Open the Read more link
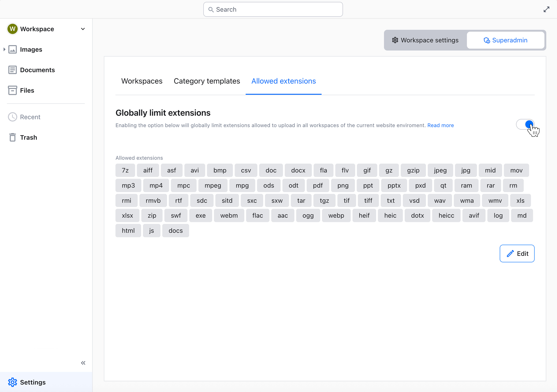 coord(440,125)
